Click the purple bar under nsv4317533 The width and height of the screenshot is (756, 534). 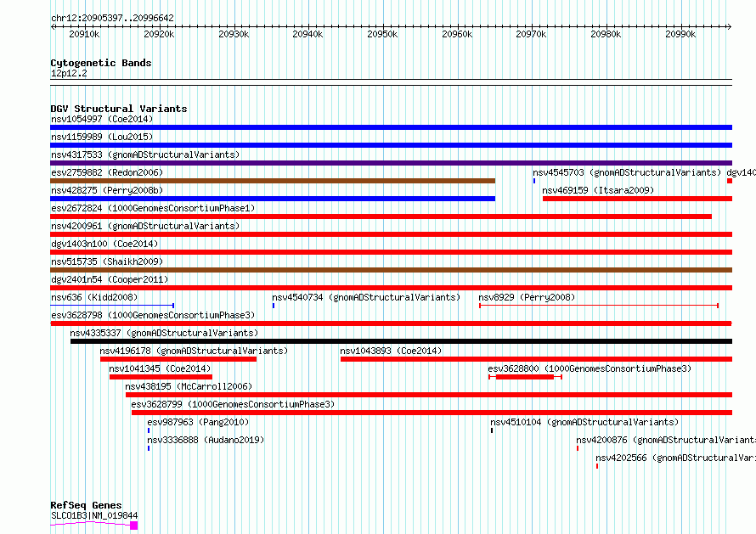point(391,163)
